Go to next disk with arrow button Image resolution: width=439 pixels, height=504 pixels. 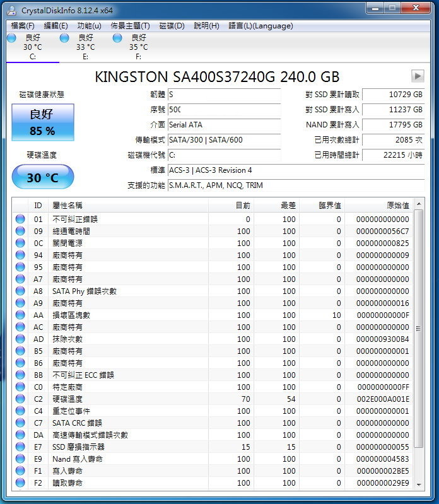click(x=418, y=76)
